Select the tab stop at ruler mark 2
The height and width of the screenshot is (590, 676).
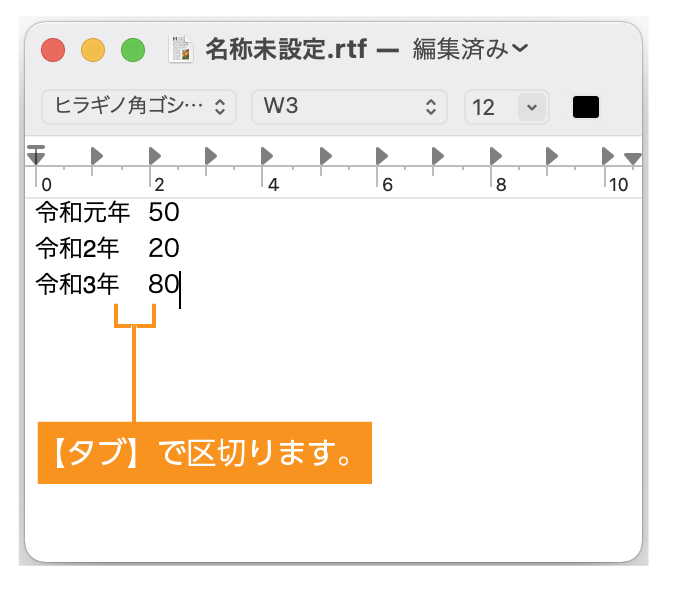click(155, 156)
